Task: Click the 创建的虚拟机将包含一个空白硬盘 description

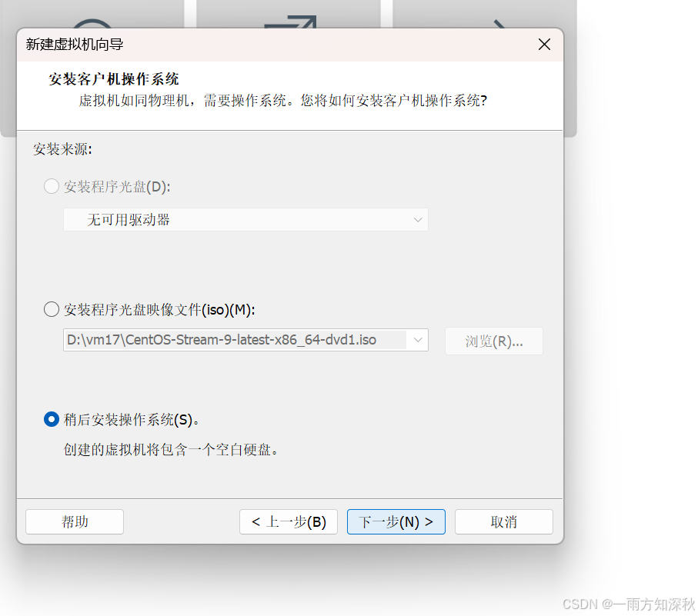Action: pos(171,450)
